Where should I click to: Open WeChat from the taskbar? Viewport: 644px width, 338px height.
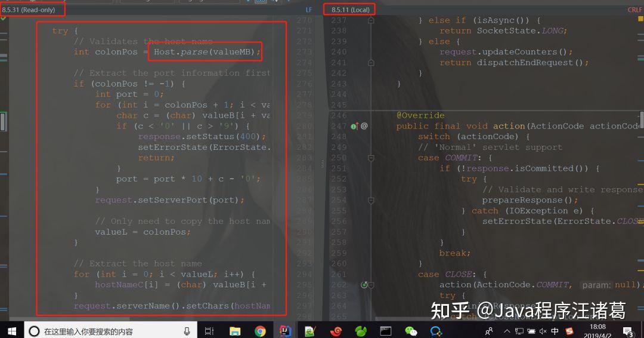411,331
